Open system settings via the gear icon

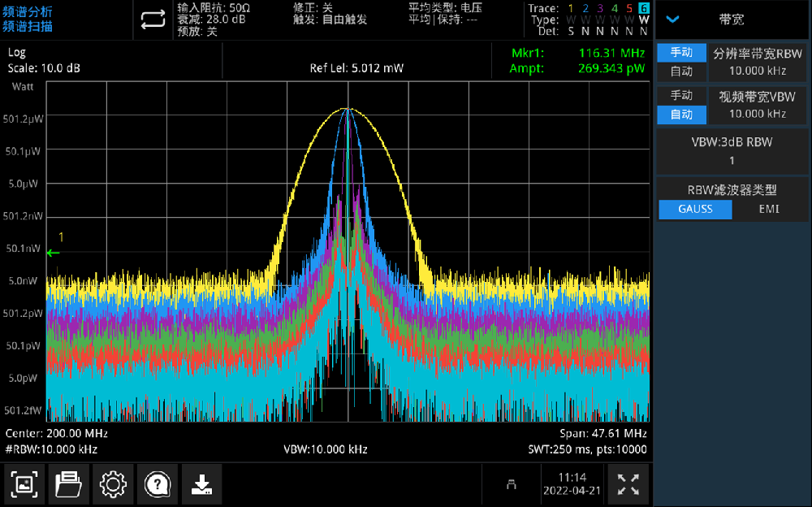pyautogui.click(x=112, y=485)
